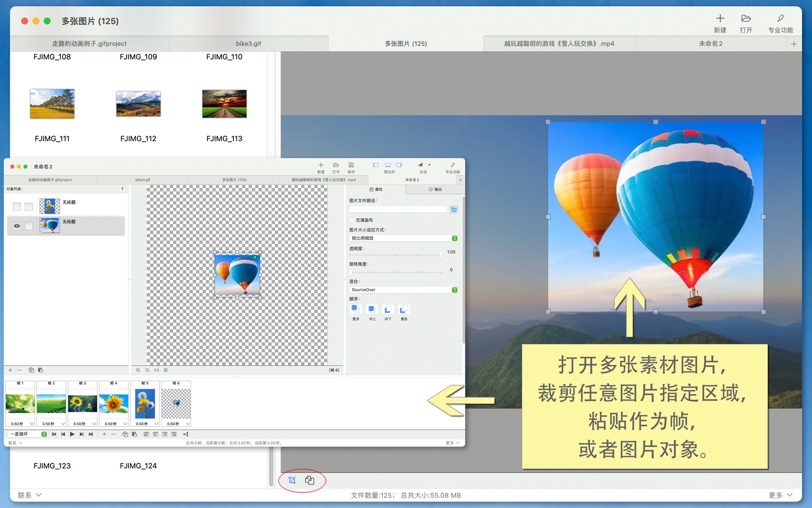Click the 保存 save icon in 未命名2 window
The height and width of the screenshot is (508, 812).
(x=351, y=166)
